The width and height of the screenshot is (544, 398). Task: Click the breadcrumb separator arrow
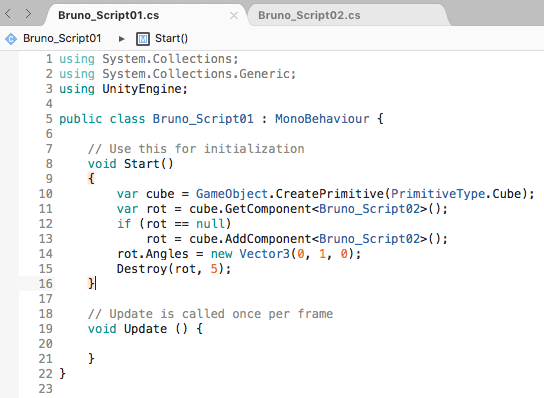[121, 39]
